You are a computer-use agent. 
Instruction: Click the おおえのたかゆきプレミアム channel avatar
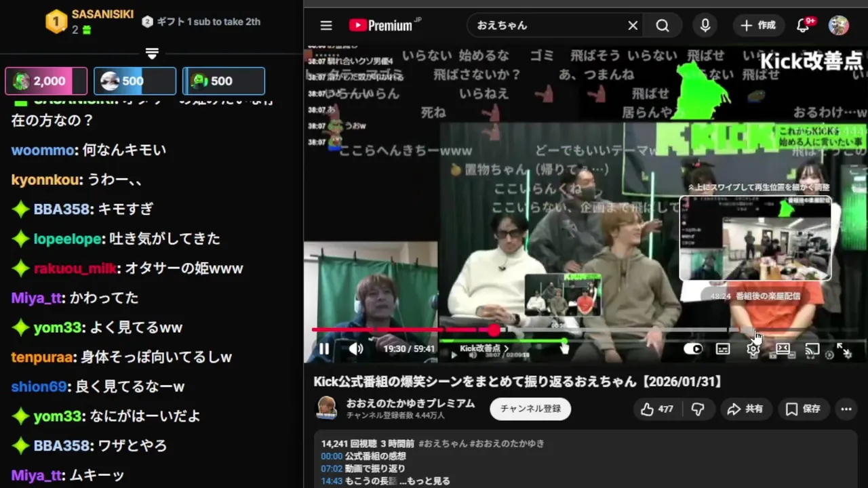pos(328,408)
